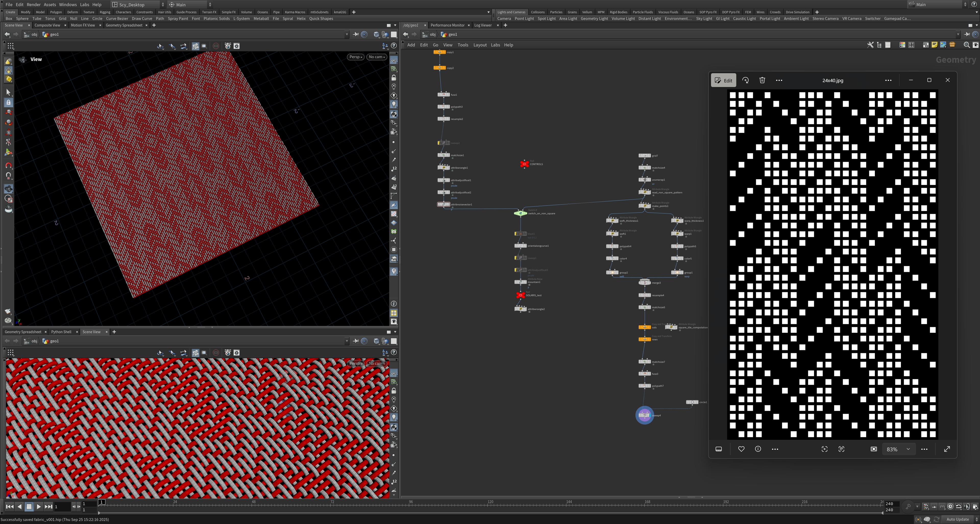
Task: Rotate the 24x40.jpg image
Action: (745, 80)
